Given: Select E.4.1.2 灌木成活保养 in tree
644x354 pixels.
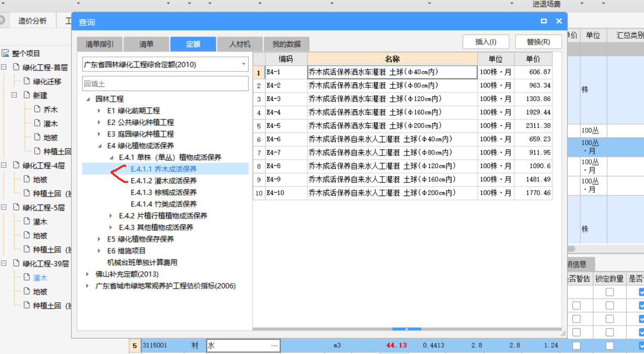Looking at the screenshot, I should click(x=164, y=181).
